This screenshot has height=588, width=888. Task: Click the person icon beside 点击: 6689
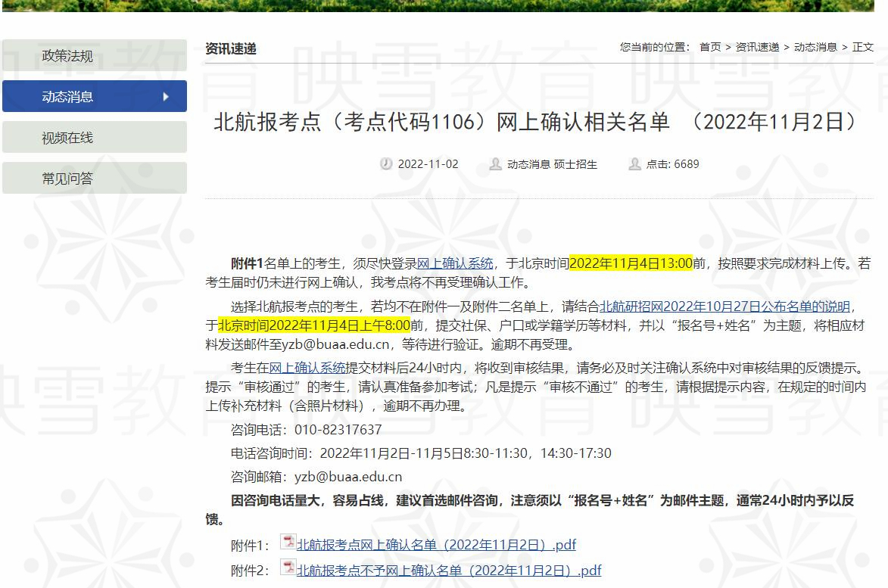click(x=635, y=164)
